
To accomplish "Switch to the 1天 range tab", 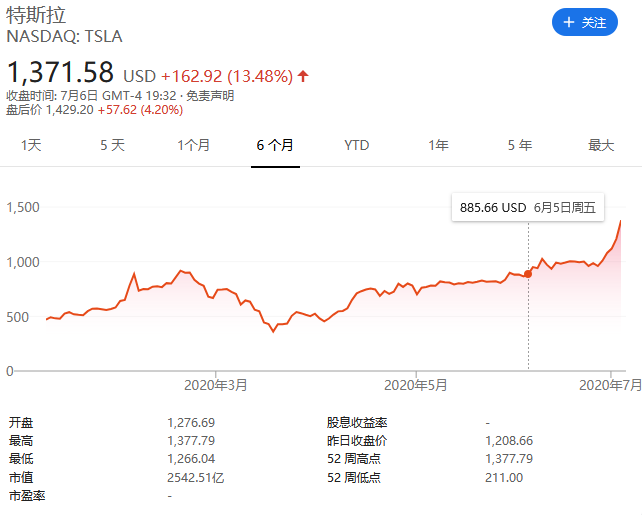I will (x=31, y=145).
